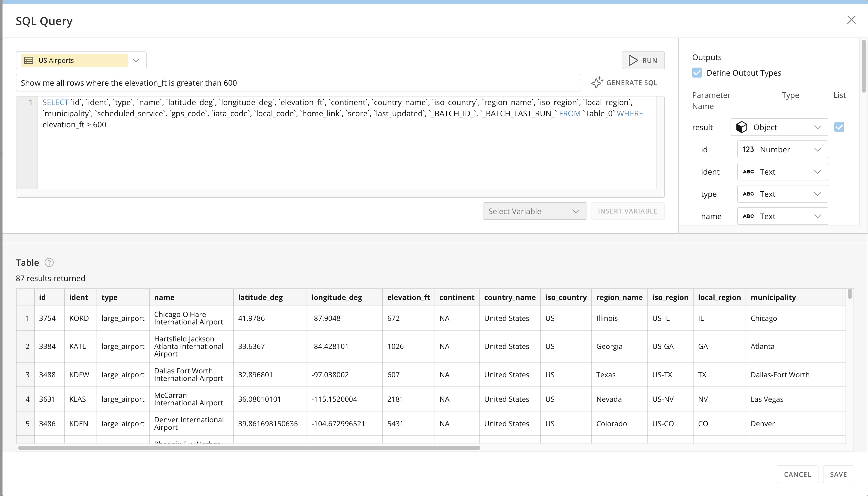Open the id type dropdown showing Number
The image size is (868, 496).
pyautogui.click(x=818, y=149)
